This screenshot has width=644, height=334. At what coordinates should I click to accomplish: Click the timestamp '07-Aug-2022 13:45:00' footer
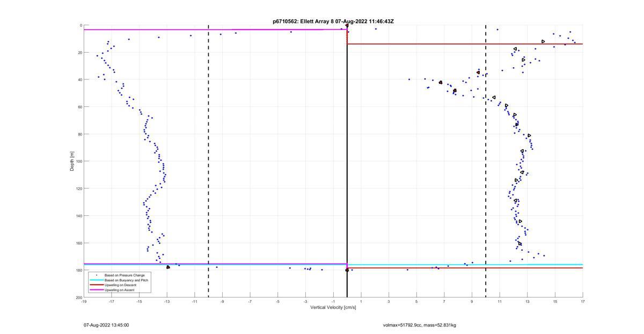click(x=106, y=325)
